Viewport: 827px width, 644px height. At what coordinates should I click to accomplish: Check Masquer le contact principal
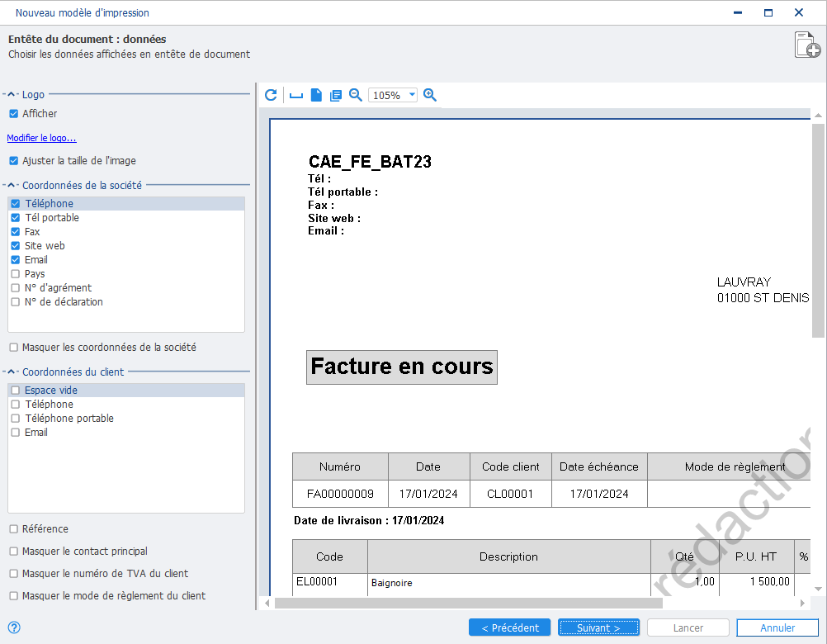point(14,552)
